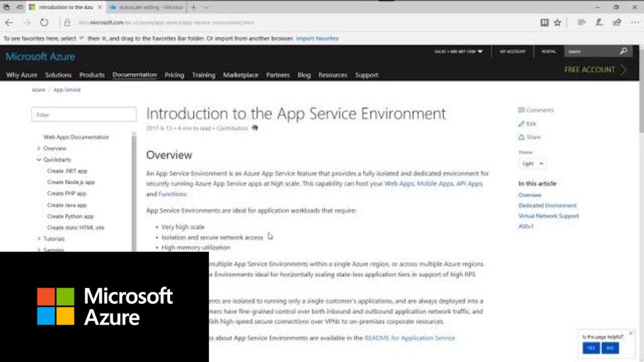Click the Edit pencil icon
The height and width of the screenshot is (362, 644).
(521, 124)
